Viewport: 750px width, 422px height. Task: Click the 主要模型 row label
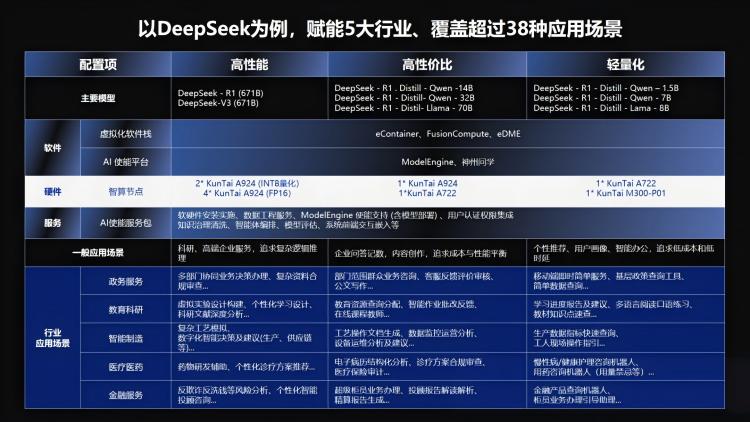98,98
